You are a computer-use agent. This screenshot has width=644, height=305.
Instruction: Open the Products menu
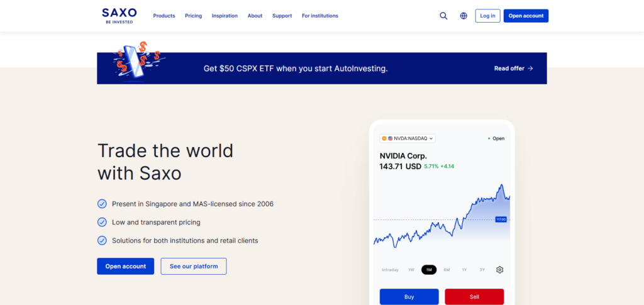click(164, 16)
